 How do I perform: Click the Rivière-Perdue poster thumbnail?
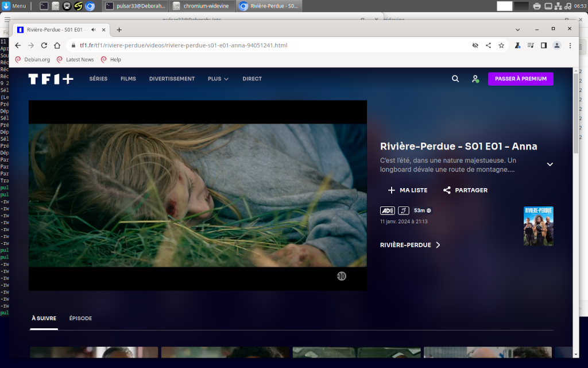(x=538, y=225)
